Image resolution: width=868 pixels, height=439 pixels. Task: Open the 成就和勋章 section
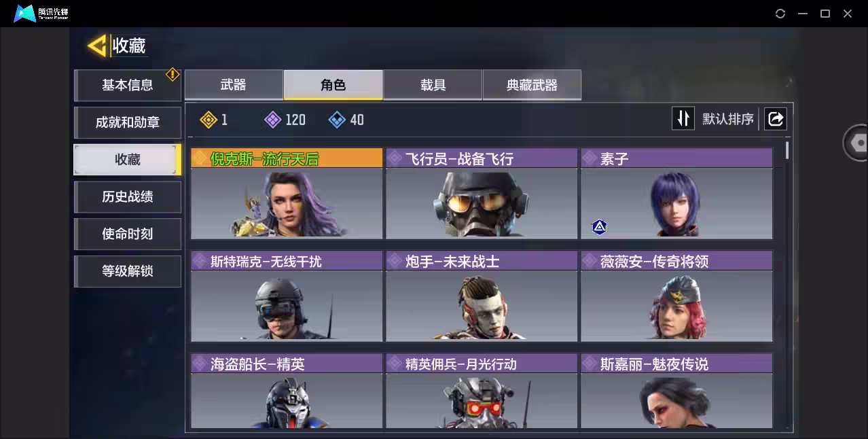pos(127,122)
